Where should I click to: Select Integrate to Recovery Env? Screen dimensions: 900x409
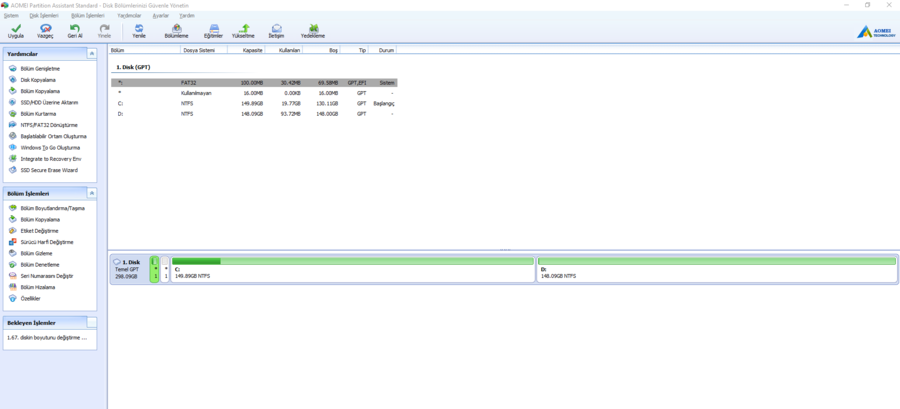(51, 159)
